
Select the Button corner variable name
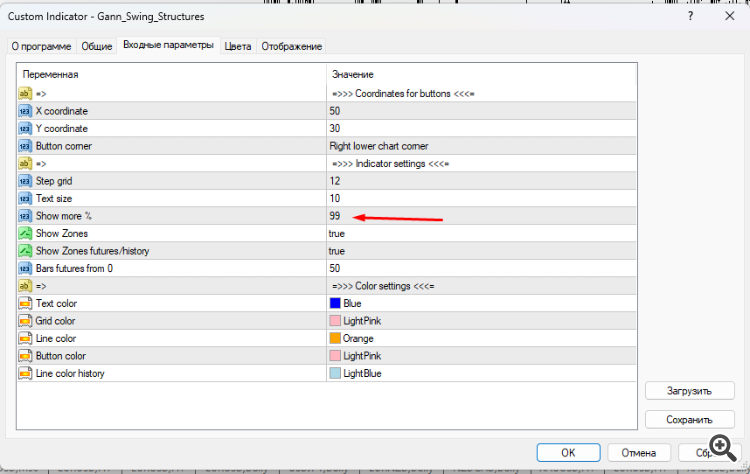(64, 146)
